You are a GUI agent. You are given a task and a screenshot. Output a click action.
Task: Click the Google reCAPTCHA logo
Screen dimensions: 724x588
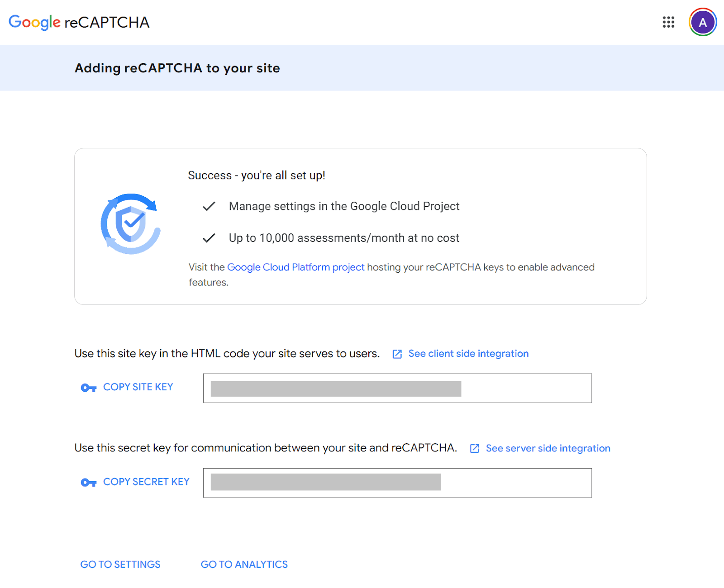pyautogui.click(x=79, y=22)
